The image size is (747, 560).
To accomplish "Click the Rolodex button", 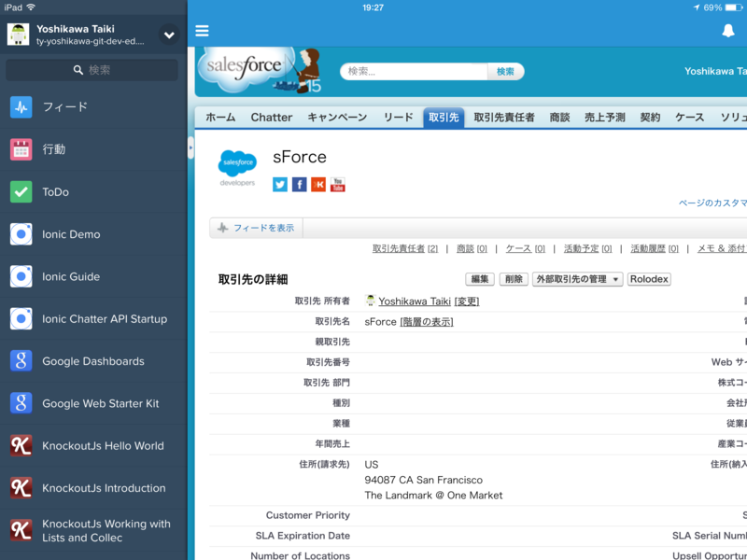I will coord(649,279).
